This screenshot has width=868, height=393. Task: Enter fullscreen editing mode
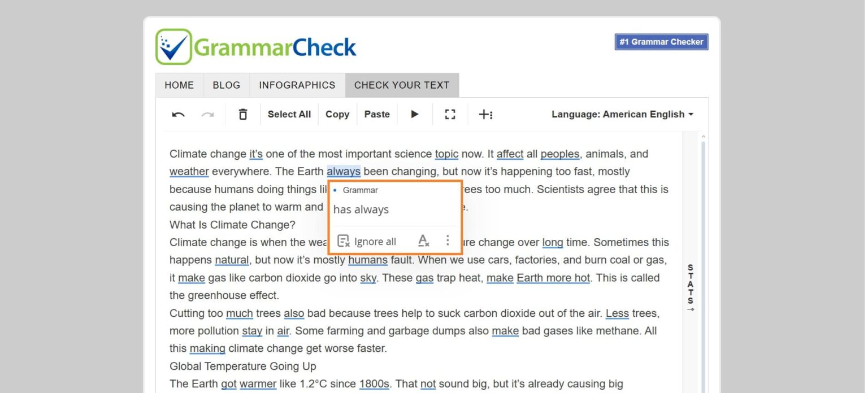click(450, 114)
